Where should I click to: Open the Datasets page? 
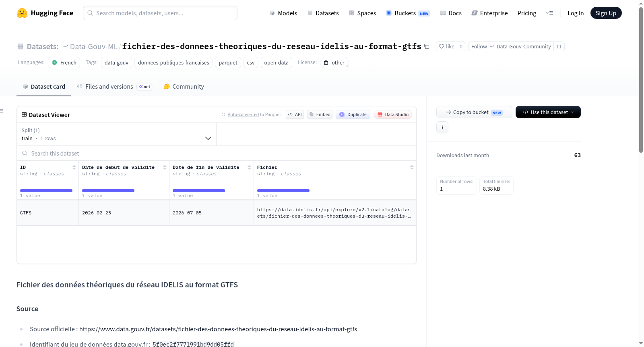(x=323, y=13)
